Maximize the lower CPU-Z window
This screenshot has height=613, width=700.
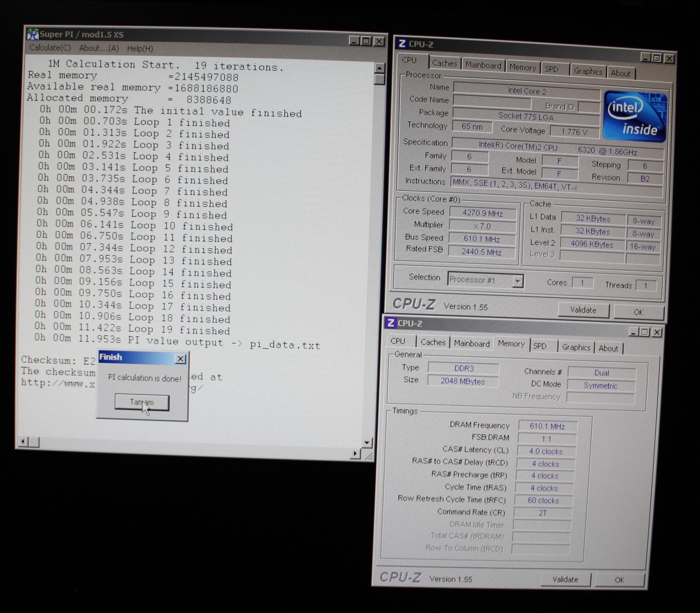(645, 332)
